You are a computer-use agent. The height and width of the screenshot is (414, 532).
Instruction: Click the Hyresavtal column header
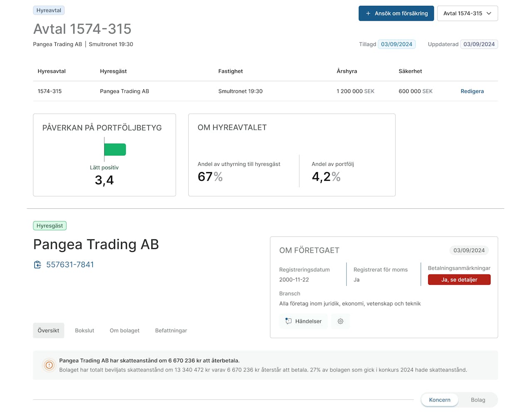tap(52, 71)
